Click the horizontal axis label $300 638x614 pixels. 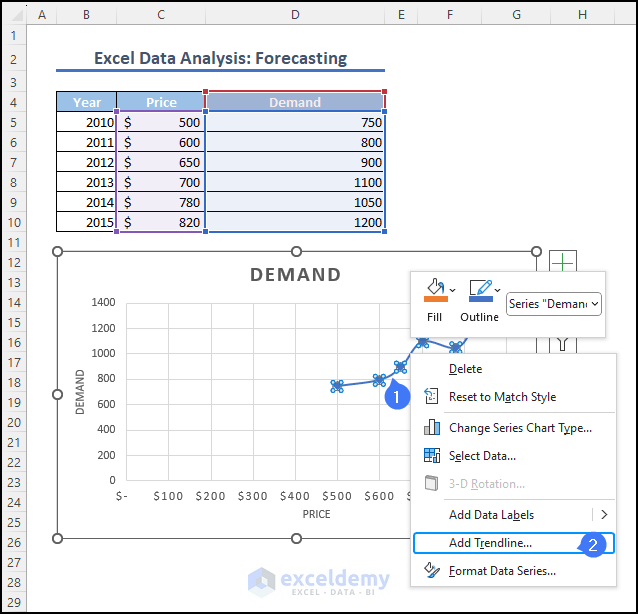click(253, 496)
